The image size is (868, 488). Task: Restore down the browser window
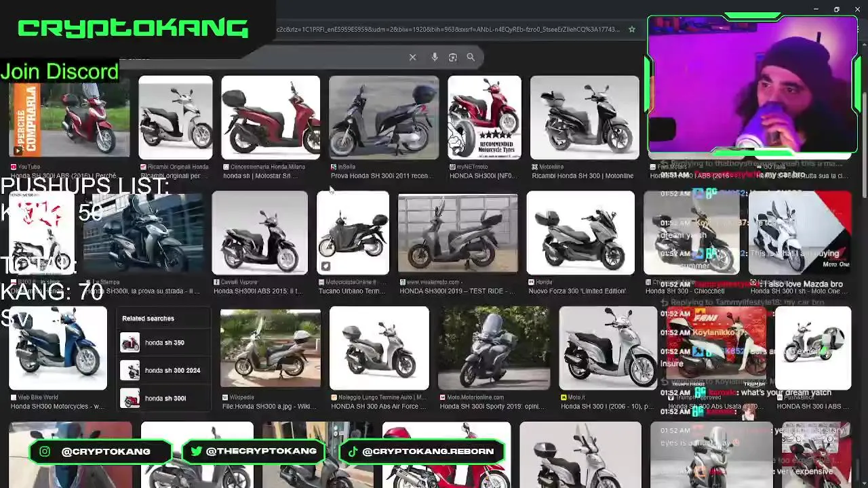pos(836,9)
